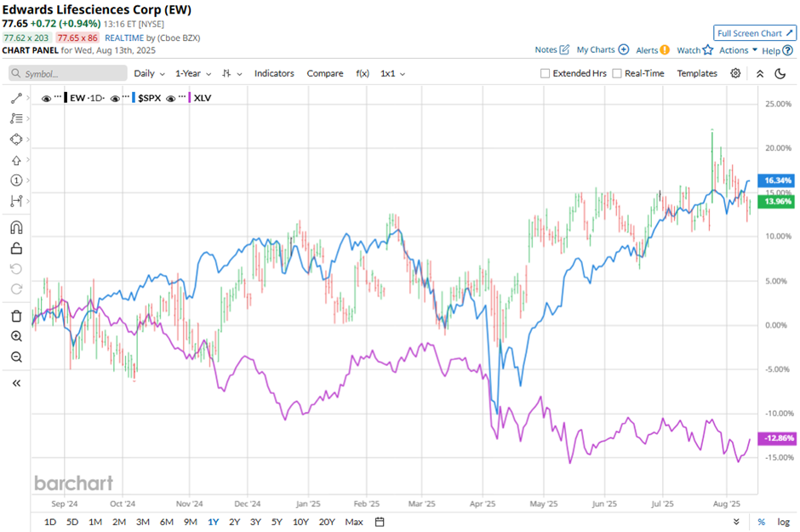Switch to dark mode with moon icon
Viewport: 800px width, 532px height.
(780, 74)
